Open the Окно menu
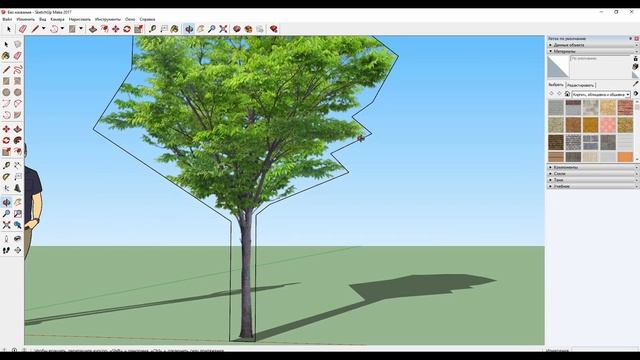This screenshot has width=640, height=360. point(130,19)
